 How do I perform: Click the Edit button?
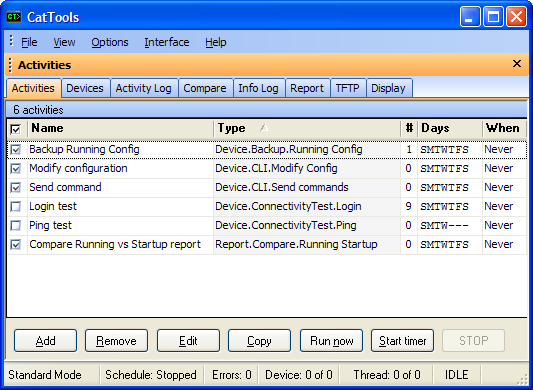[188, 340]
